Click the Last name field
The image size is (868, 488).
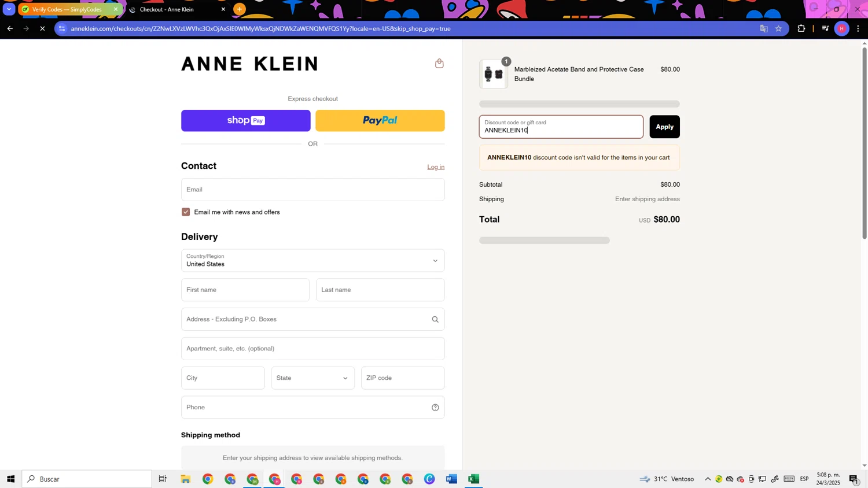[380, 290]
